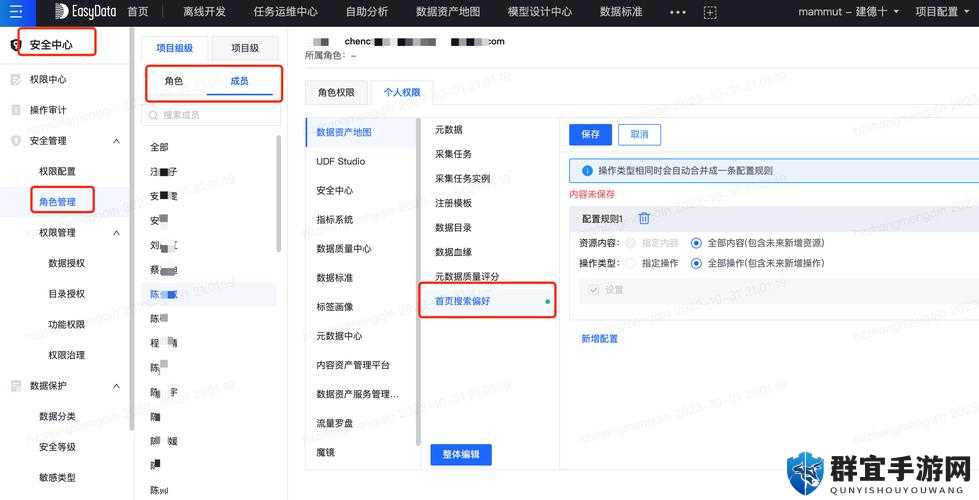The width and height of the screenshot is (979, 500).
Task: Click the add-tab plus box icon
Action: pyautogui.click(x=710, y=12)
